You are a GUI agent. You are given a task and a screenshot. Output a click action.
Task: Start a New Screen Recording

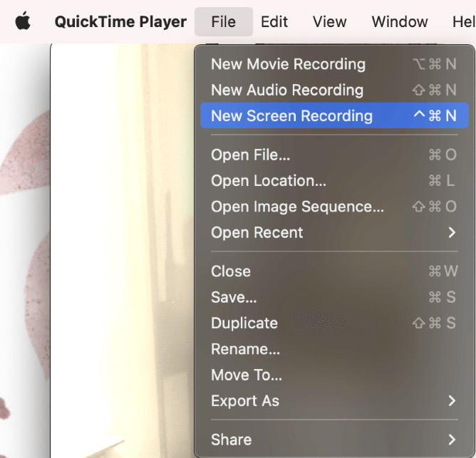point(291,116)
